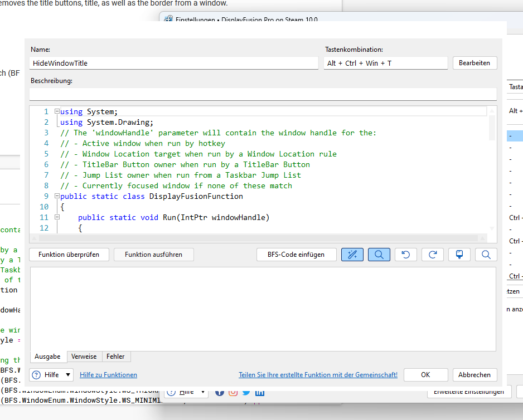
Task: Open search with the unhighlighted magnifier icon
Action: (486, 255)
